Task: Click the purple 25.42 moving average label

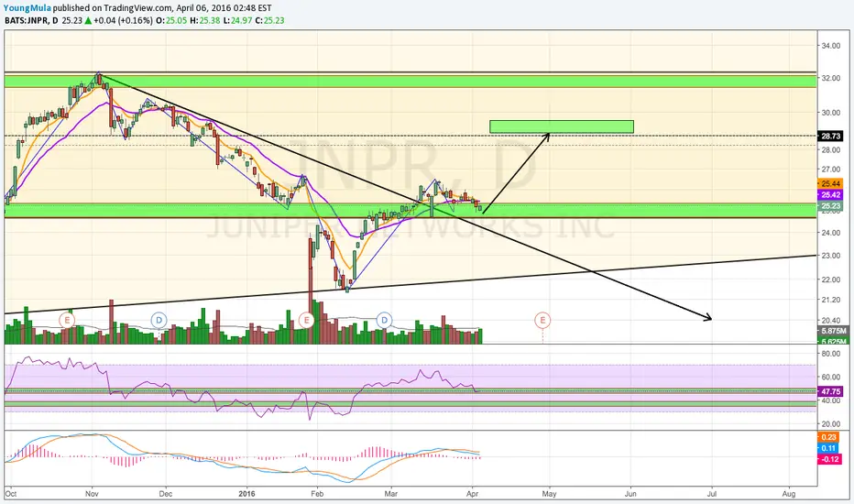Action: click(830, 195)
